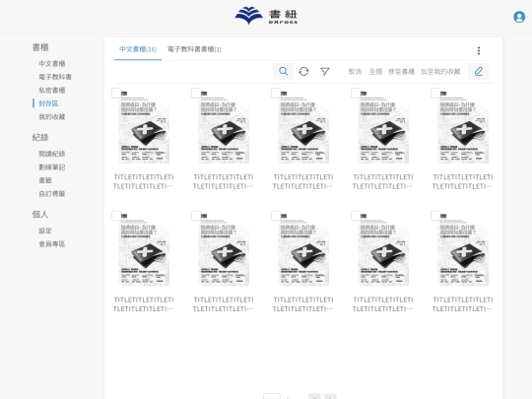Check the third book's checkbox in top row
532x399 pixels.
pos(276,93)
